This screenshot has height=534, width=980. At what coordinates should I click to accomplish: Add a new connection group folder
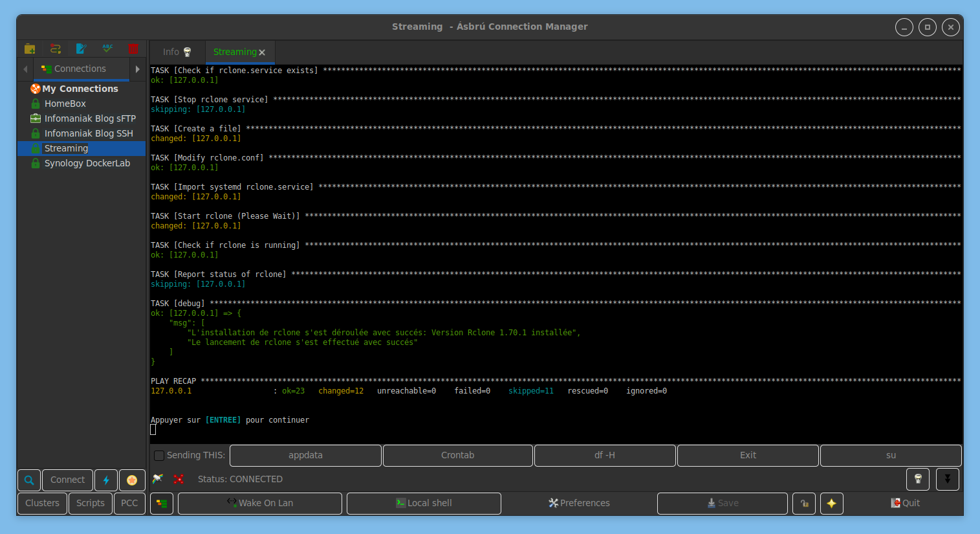click(x=30, y=49)
